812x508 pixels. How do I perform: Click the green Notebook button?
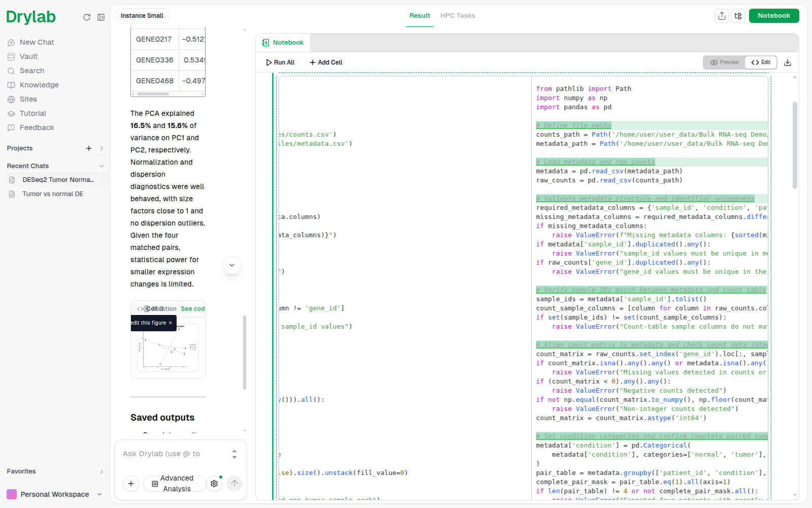[x=774, y=16]
